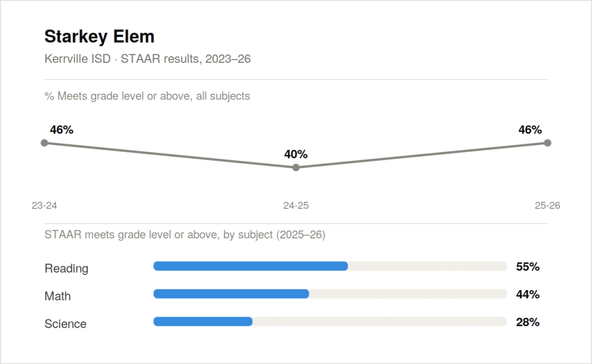Screen dimensions: 592x364
Task: Click the 23-24 data point on line chart
Action: 45,143
